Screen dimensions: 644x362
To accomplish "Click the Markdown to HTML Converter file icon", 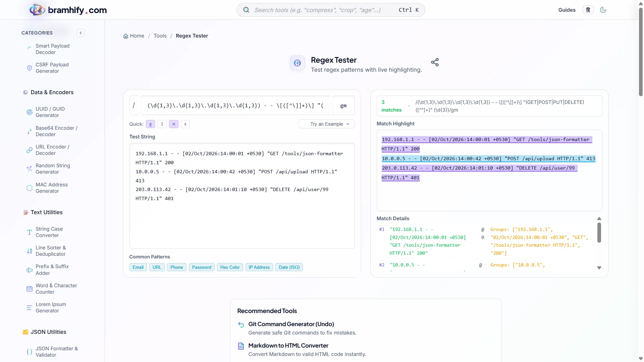I will tap(241, 346).
